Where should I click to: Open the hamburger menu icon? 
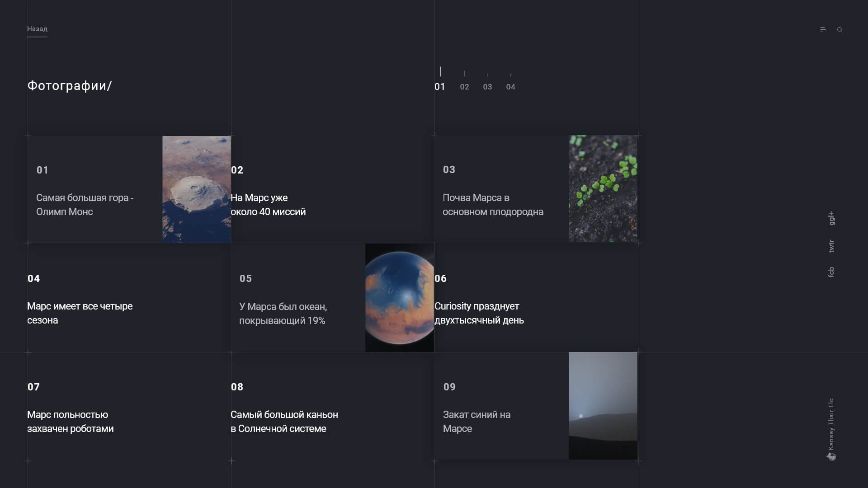point(823,30)
